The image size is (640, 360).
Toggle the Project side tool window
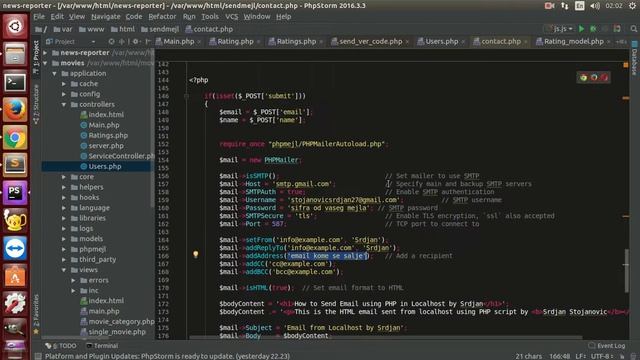pos(36,56)
